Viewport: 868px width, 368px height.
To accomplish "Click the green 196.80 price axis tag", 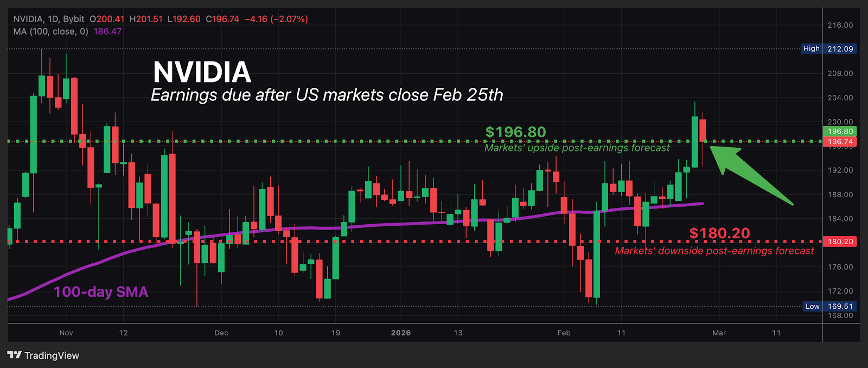I will (x=840, y=131).
